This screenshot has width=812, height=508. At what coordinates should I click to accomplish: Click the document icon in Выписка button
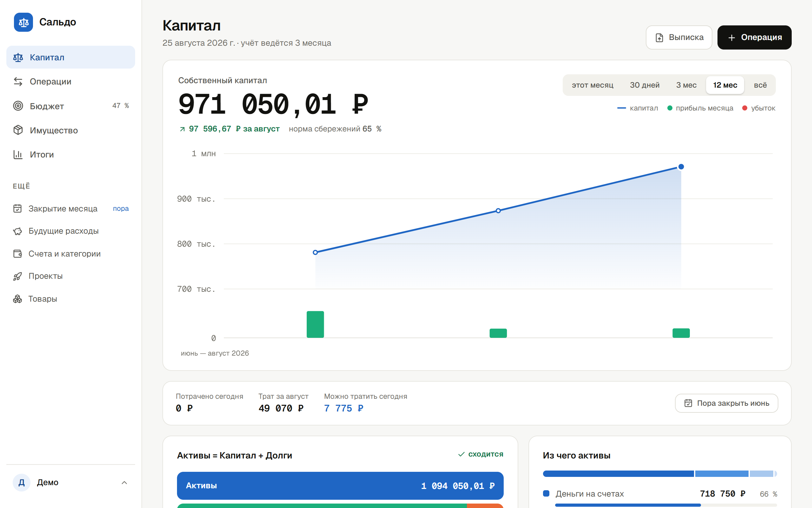pyautogui.click(x=659, y=38)
